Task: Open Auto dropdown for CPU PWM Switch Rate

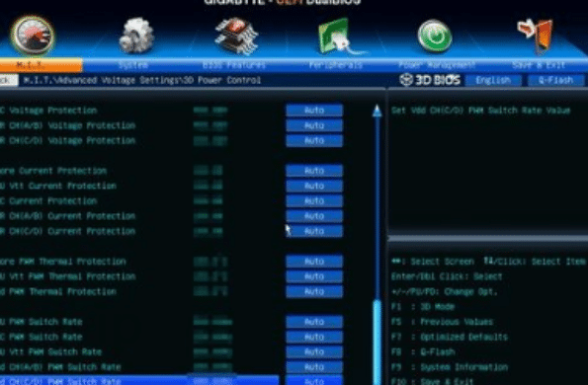Action: [x=314, y=322]
